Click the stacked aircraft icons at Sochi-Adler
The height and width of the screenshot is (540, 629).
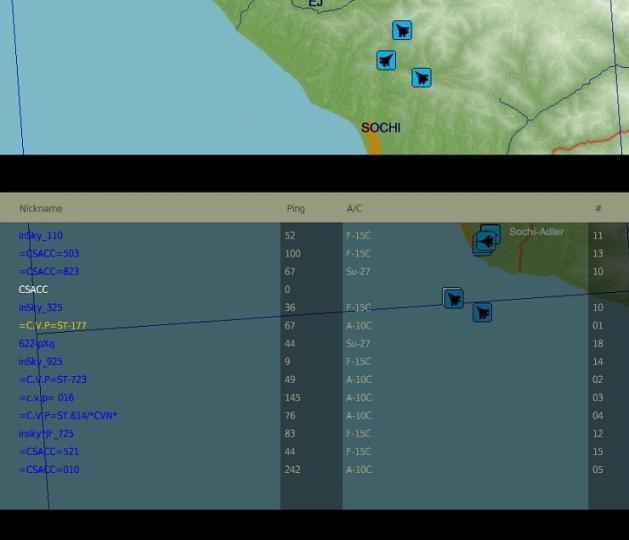485,241
